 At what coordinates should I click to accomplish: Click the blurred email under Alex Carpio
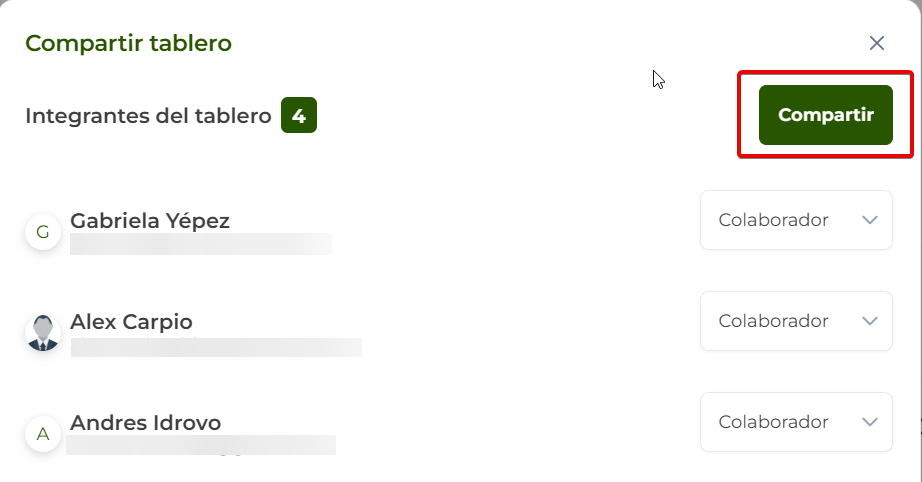pyautogui.click(x=215, y=347)
